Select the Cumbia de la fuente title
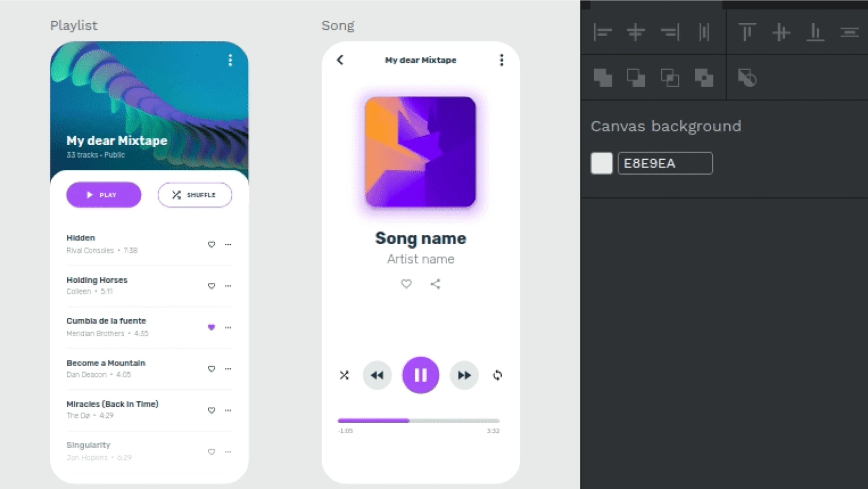 click(106, 321)
